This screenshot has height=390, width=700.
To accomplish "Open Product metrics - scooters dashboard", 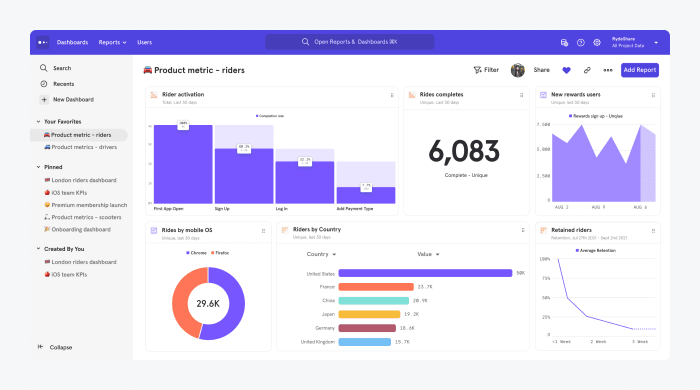I will 83,217.
